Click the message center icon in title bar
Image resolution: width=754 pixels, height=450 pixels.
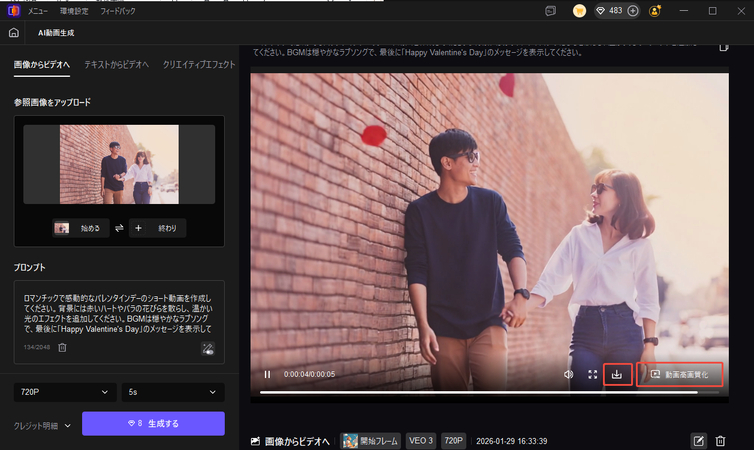click(x=551, y=11)
